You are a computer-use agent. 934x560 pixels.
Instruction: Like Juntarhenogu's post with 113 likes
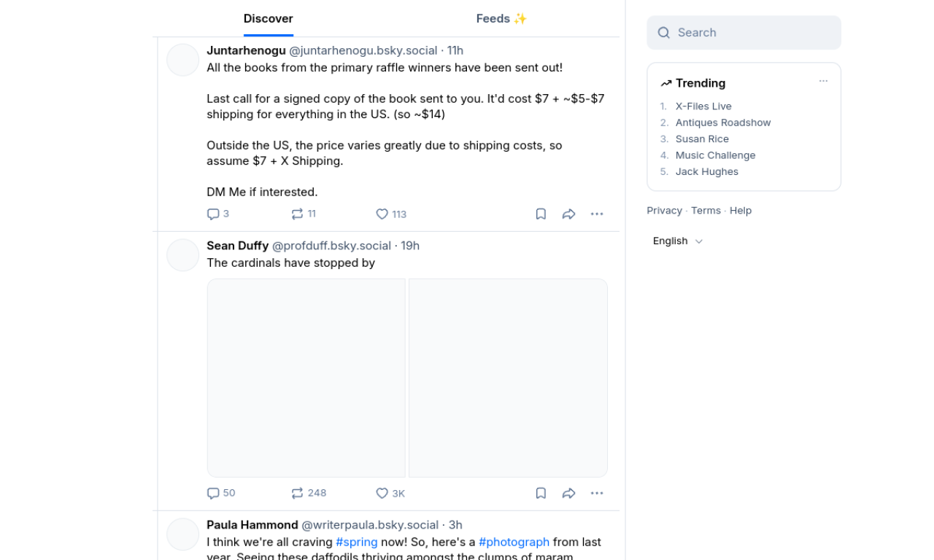point(382,214)
